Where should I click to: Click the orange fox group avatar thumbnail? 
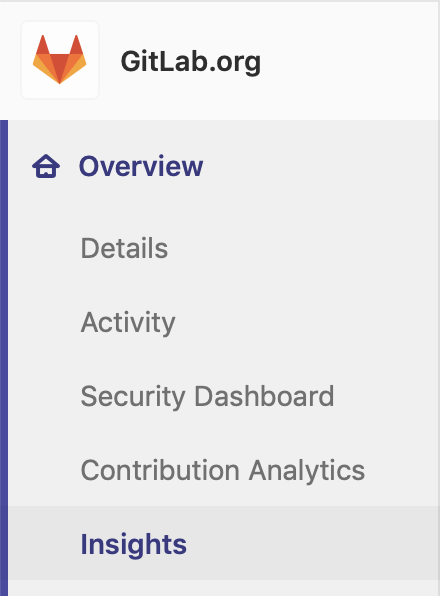click(60, 60)
